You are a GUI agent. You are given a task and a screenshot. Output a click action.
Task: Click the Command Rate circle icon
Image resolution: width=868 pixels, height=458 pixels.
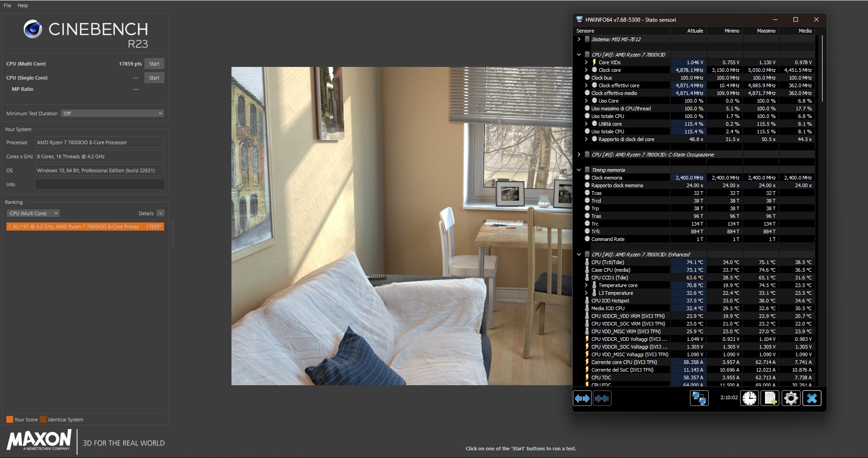click(587, 239)
